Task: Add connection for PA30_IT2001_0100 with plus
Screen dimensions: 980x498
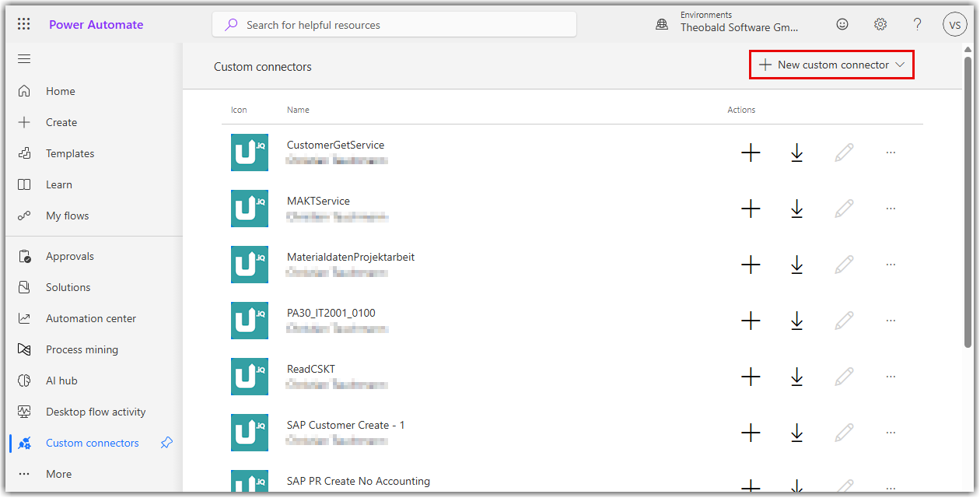Action: click(x=751, y=321)
